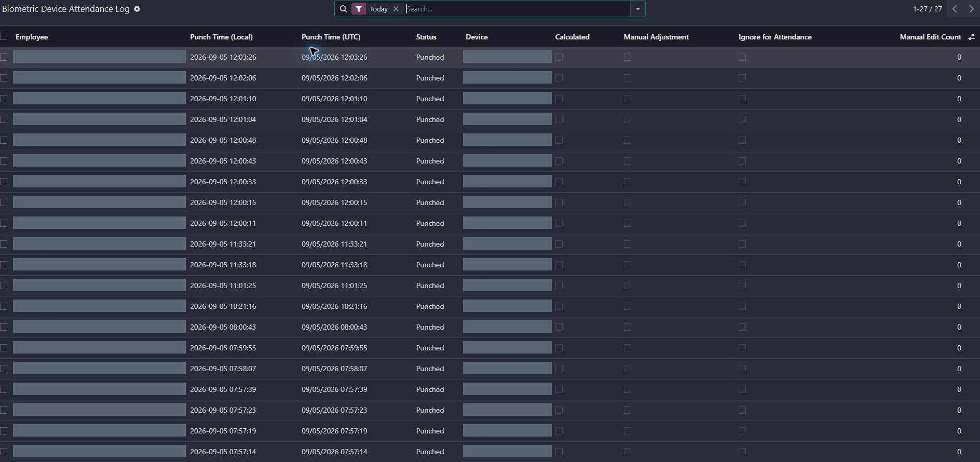Viewport: 980px width, 462px height.
Task: Select the row checkbox for 08:00:43 punch
Action: pyautogui.click(x=4, y=327)
